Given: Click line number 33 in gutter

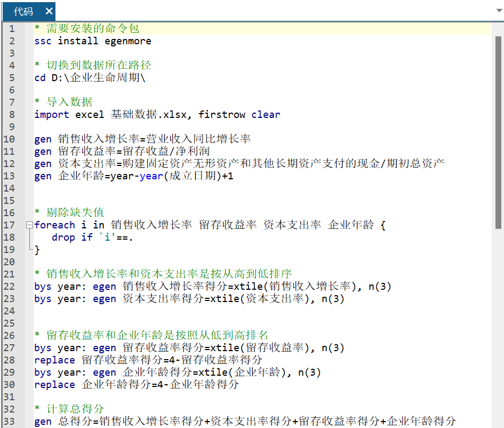Looking at the screenshot, I should [x=9, y=422].
